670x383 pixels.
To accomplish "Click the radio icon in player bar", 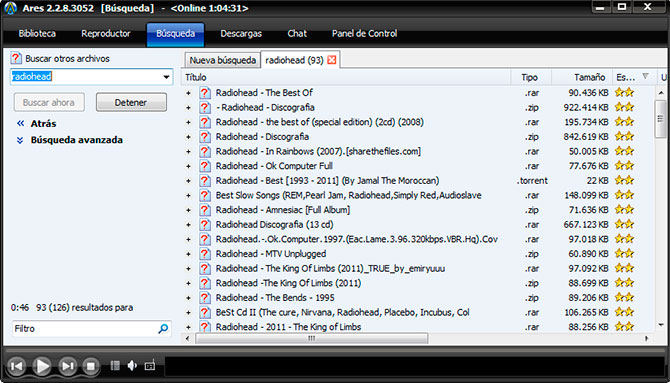I will click(150, 365).
